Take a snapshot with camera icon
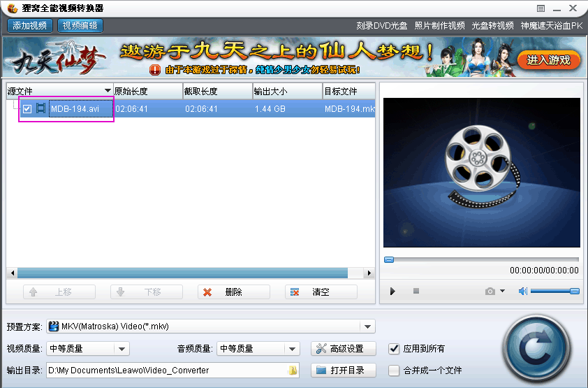Viewport: 588px width, 388px height. coord(490,292)
